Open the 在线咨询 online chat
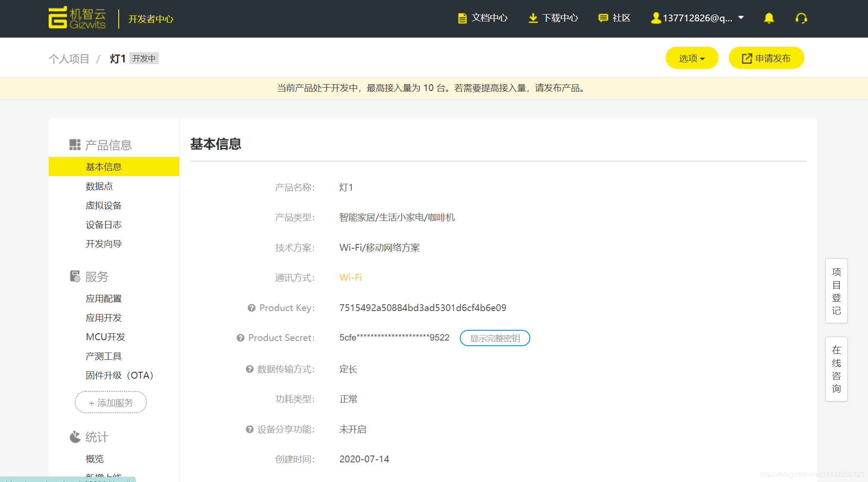The image size is (868, 482). tap(836, 369)
